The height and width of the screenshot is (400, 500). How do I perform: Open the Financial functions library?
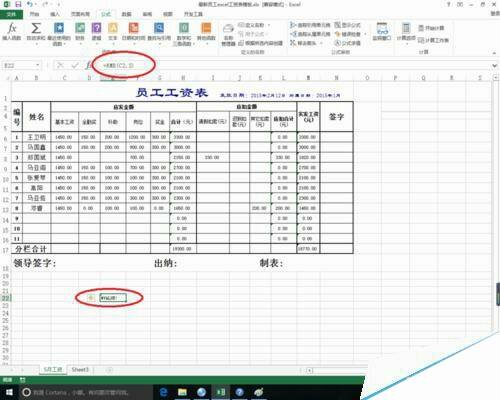[x=80, y=32]
